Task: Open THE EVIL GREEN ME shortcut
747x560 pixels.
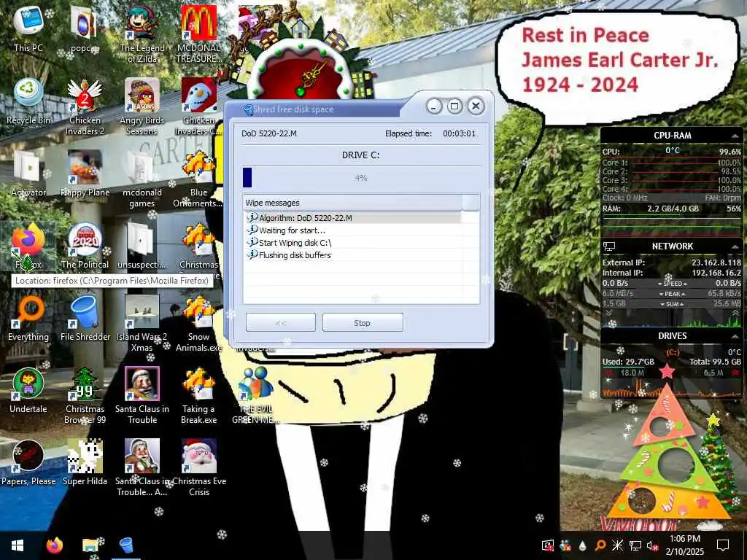Action: tap(255, 395)
